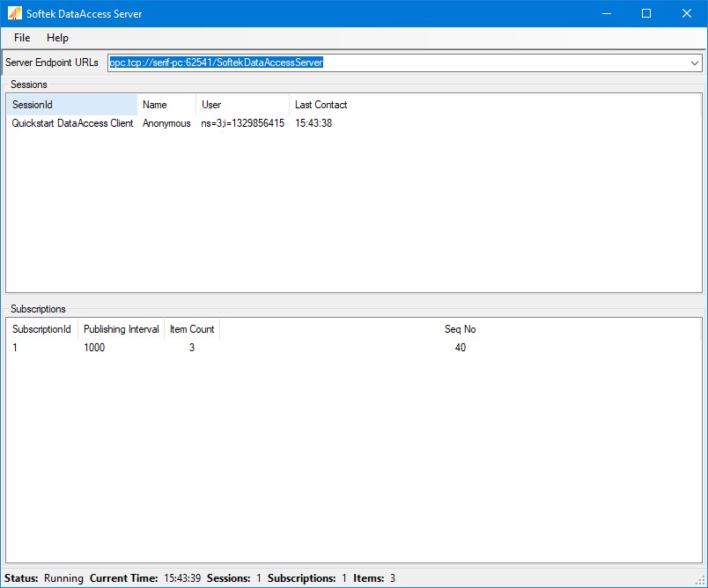Click the Sessions count in status bar
The height and width of the screenshot is (588, 708).
pyautogui.click(x=259, y=578)
